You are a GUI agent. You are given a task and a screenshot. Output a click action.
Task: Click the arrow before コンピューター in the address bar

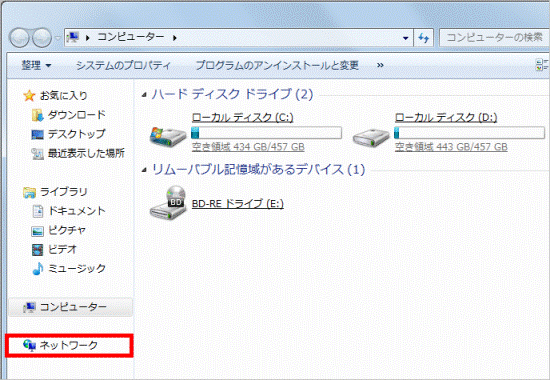coord(88,38)
